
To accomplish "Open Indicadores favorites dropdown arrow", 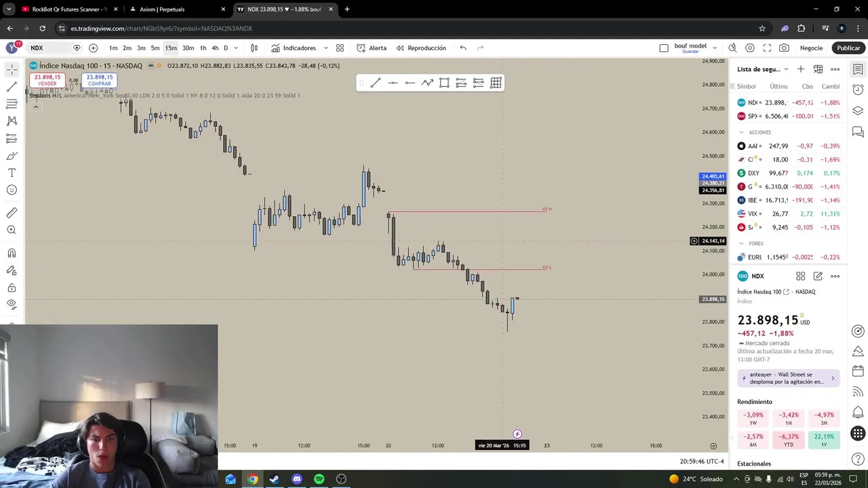I will [325, 48].
